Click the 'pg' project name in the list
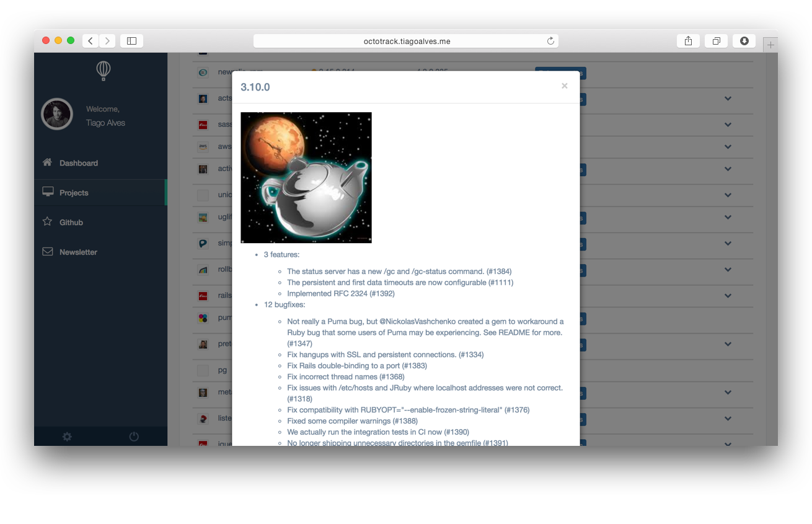The height and width of the screenshot is (524, 812). click(223, 370)
